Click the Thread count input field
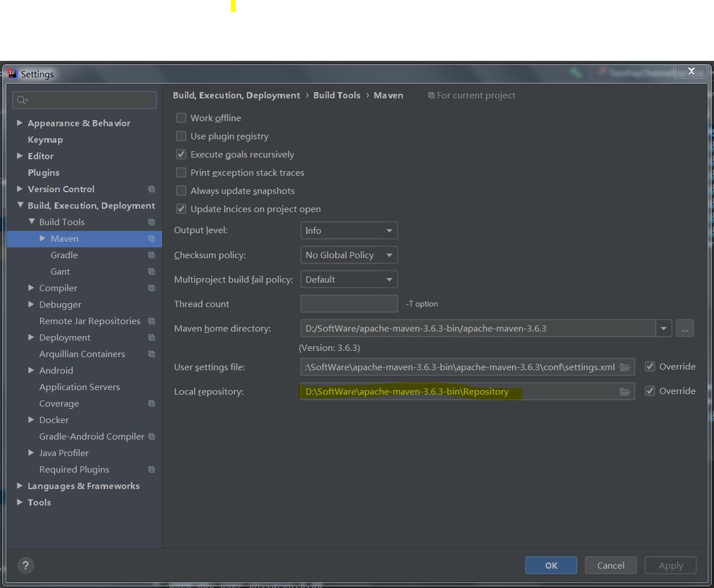714x588 pixels. (349, 304)
